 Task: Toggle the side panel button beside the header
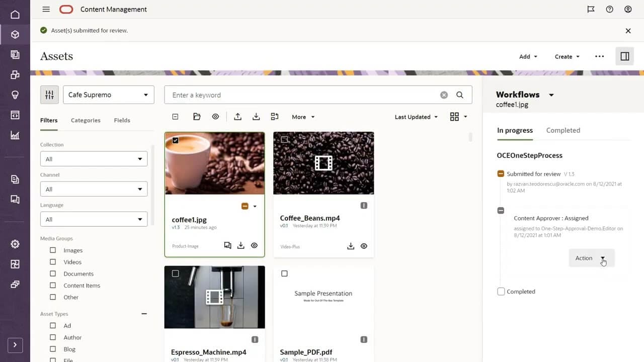[x=625, y=56]
